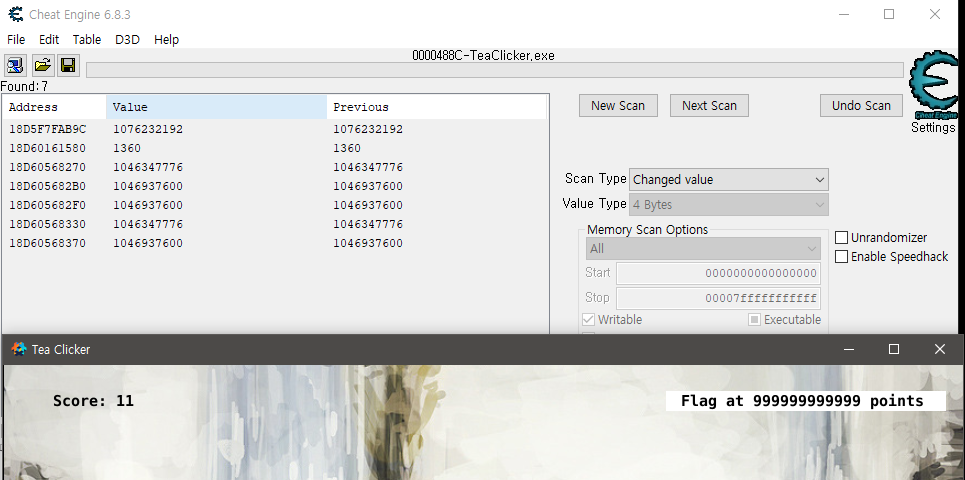Sort by the Previous column header
Image resolution: width=965 pixels, height=480 pixels.
pyautogui.click(x=436, y=107)
